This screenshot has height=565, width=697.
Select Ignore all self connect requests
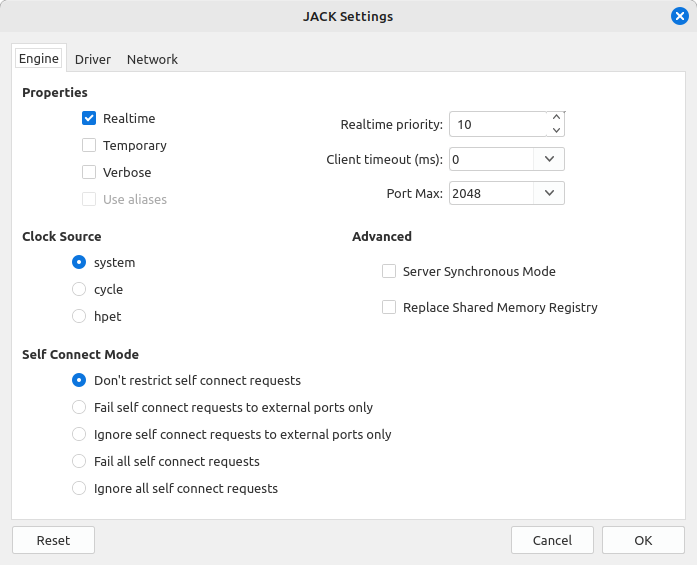click(x=79, y=488)
